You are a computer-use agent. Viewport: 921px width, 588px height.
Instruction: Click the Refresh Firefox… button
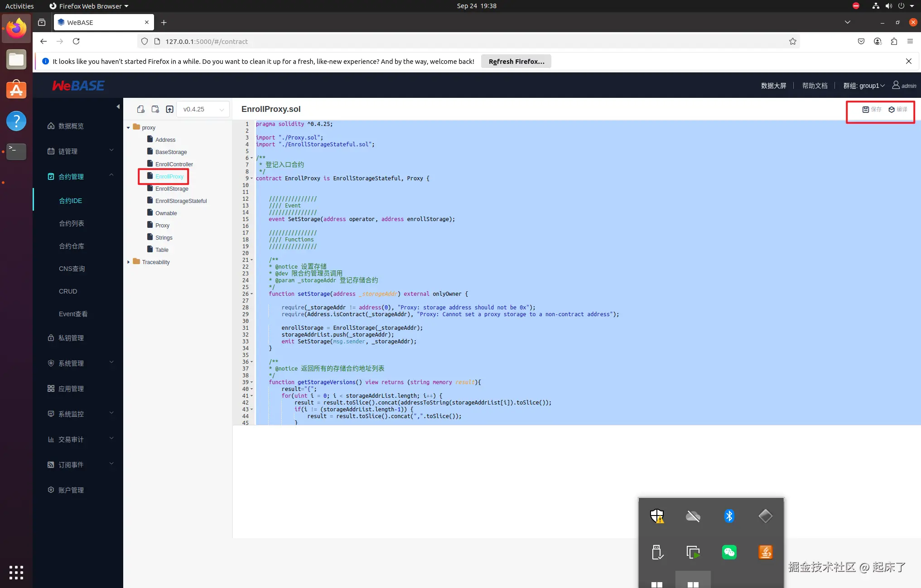pos(516,62)
